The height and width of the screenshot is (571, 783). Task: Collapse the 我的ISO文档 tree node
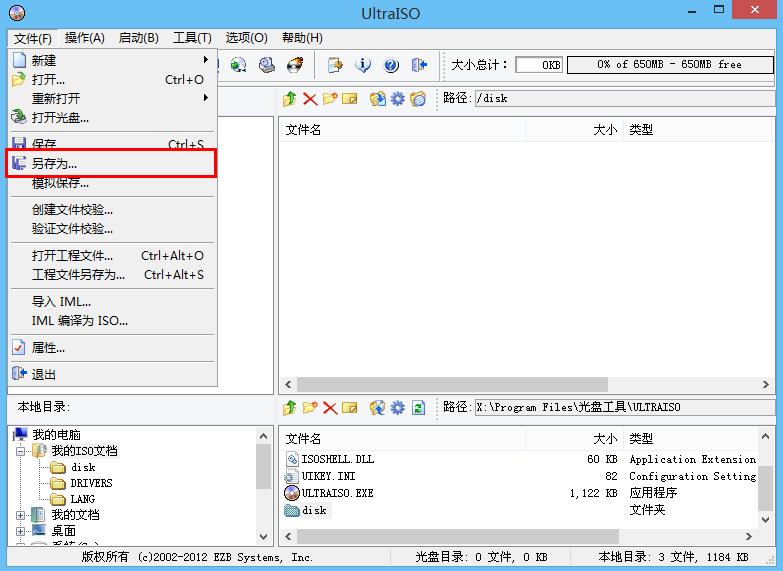point(20,451)
